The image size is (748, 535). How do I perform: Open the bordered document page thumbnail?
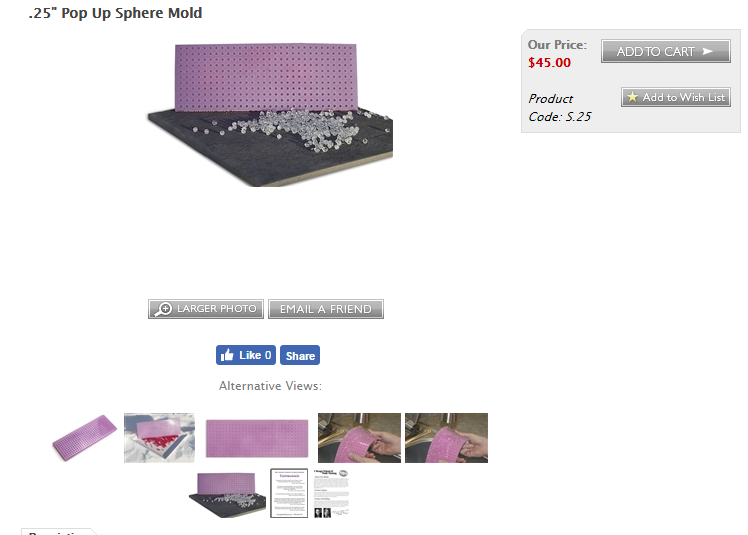(289, 493)
